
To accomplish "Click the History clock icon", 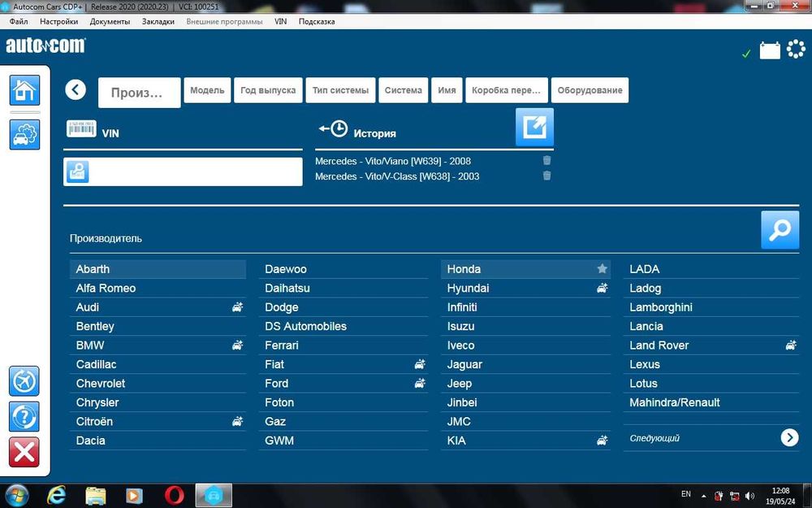I will click(x=333, y=129).
